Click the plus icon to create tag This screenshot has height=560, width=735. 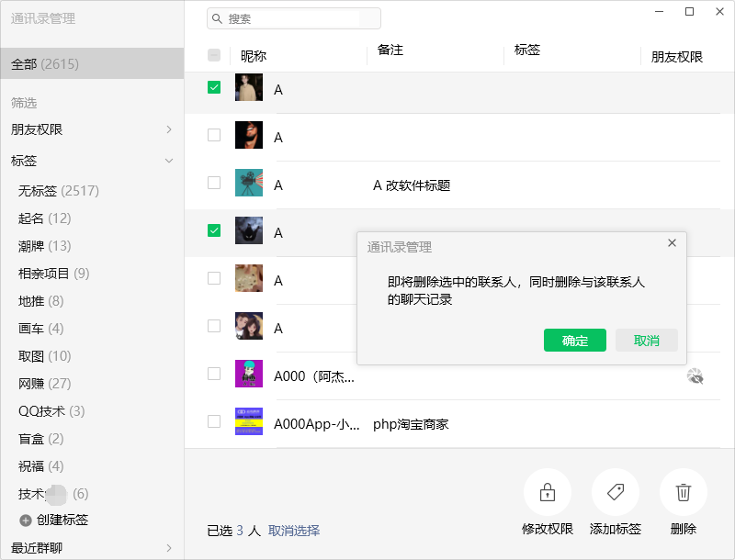tap(26, 521)
